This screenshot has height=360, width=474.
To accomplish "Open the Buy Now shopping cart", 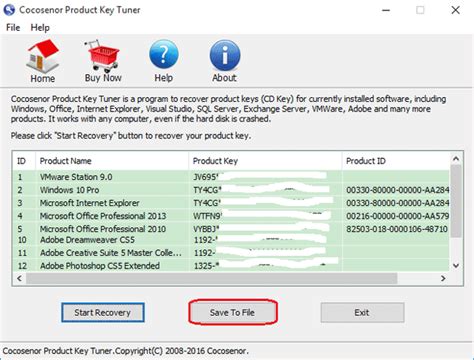I will pyautogui.click(x=103, y=56).
